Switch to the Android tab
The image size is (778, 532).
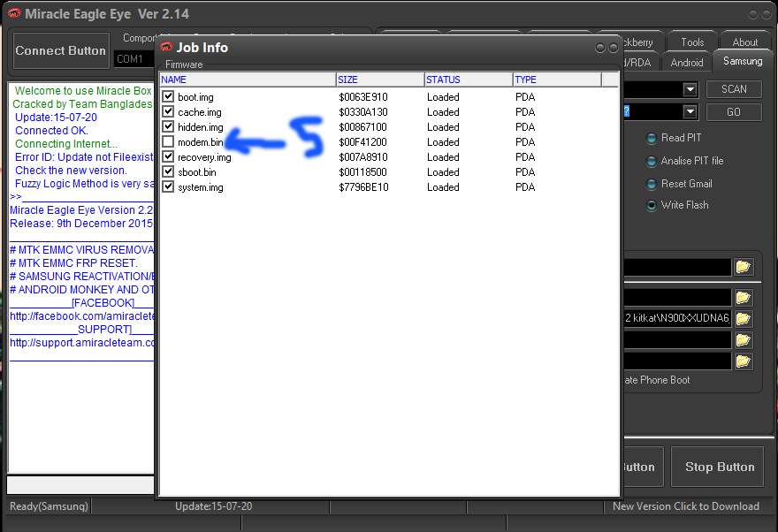point(687,63)
